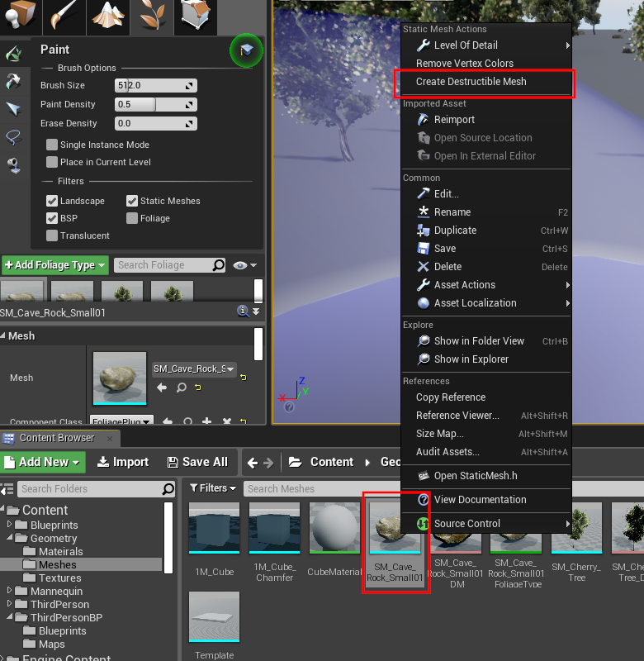Open Level Of Detail submenu
The height and width of the screenshot is (661, 644).
click(485, 45)
